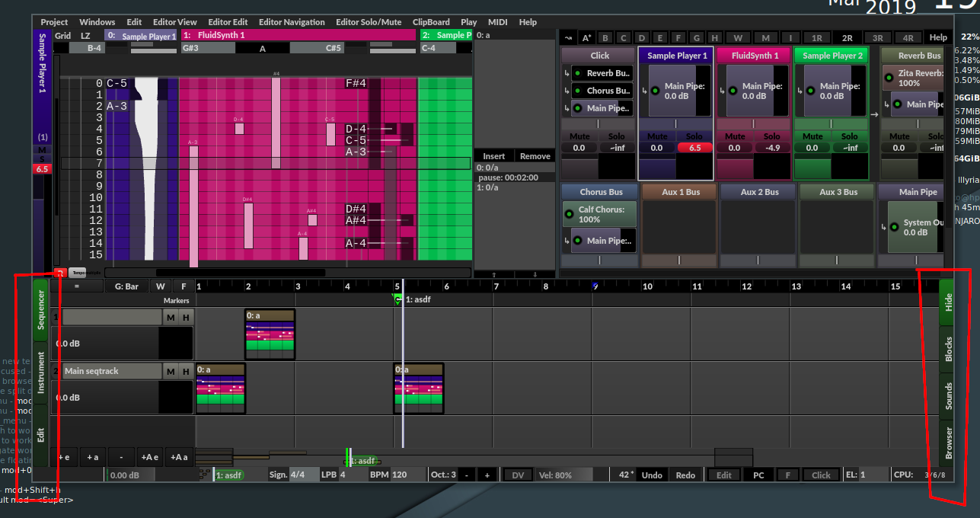Increase octave with the plus button
The height and width of the screenshot is (518, 980).
[487, 475]
